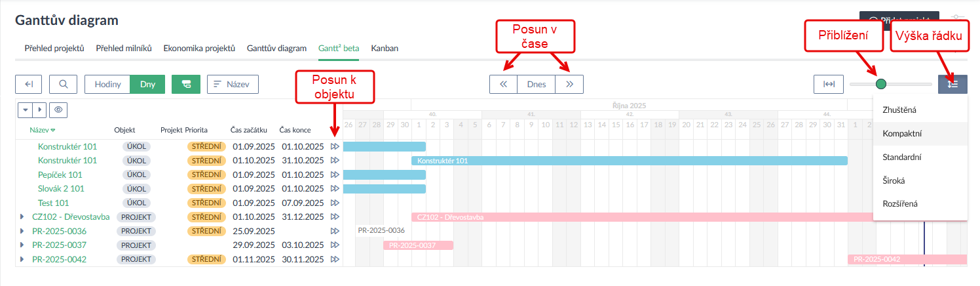Jump forward in time with double-right arrows
This screenshot has height=286, width=980.
(x=569, y=84)
